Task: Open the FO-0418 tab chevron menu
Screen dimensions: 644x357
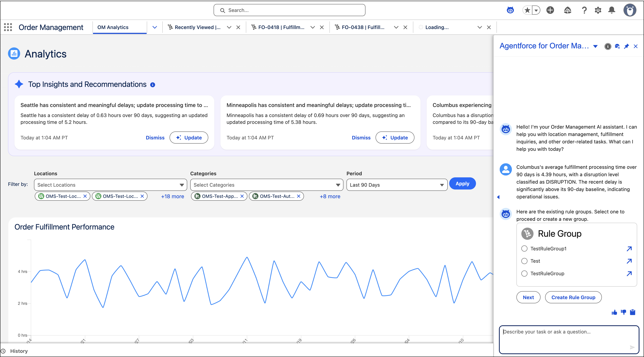Action: pyautogui.click(x=313, y=27)
